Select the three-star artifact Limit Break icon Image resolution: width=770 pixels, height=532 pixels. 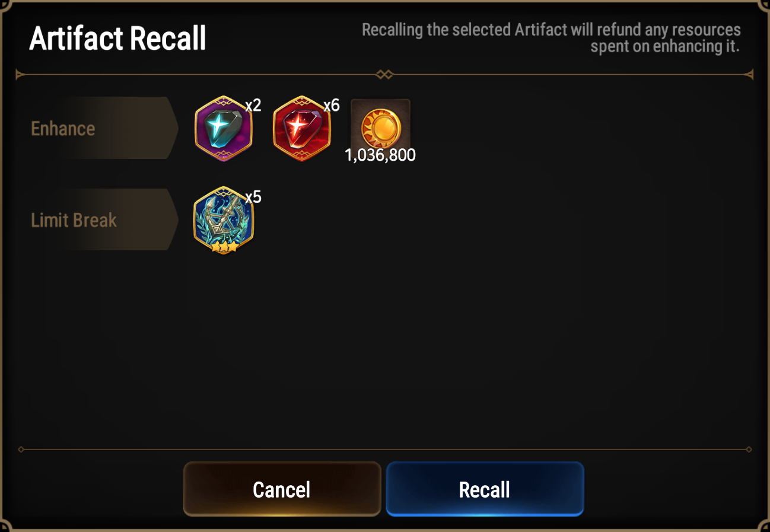tap(224, 221)
